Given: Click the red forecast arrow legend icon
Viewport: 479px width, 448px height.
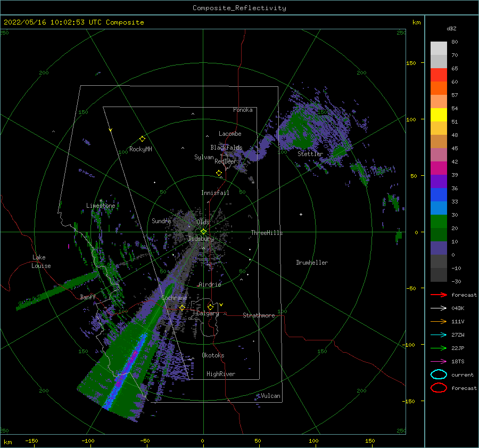Looking at the screenshot, I should (x=439, y=295).
